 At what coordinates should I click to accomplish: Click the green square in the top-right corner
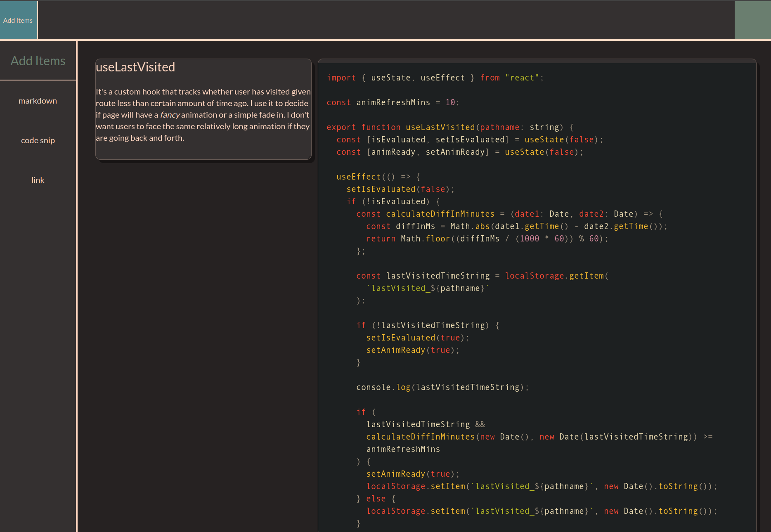pos(752,20)
